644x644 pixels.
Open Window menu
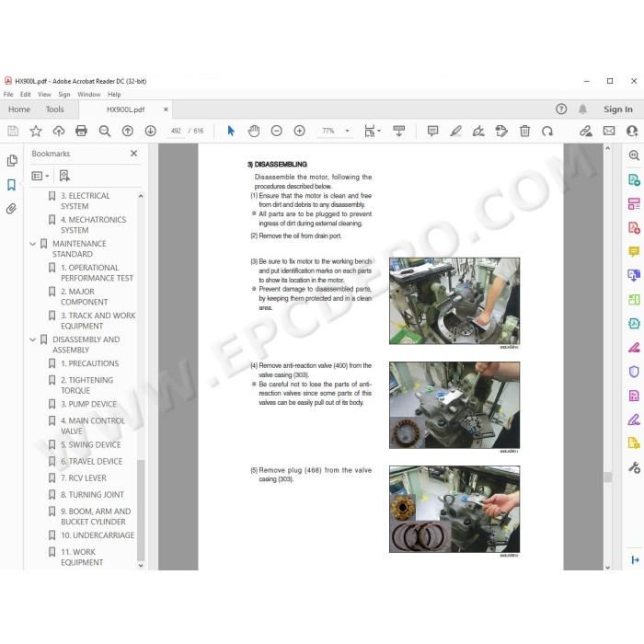click(x=88, y=94)
